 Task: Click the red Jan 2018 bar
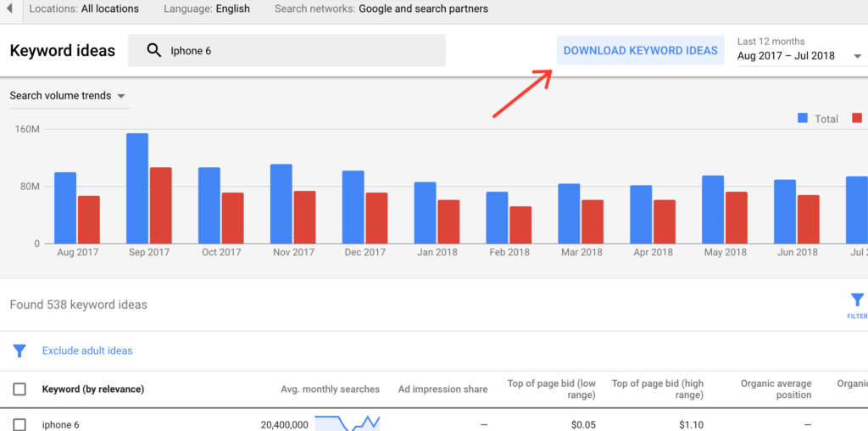click(x=448, y=221)
